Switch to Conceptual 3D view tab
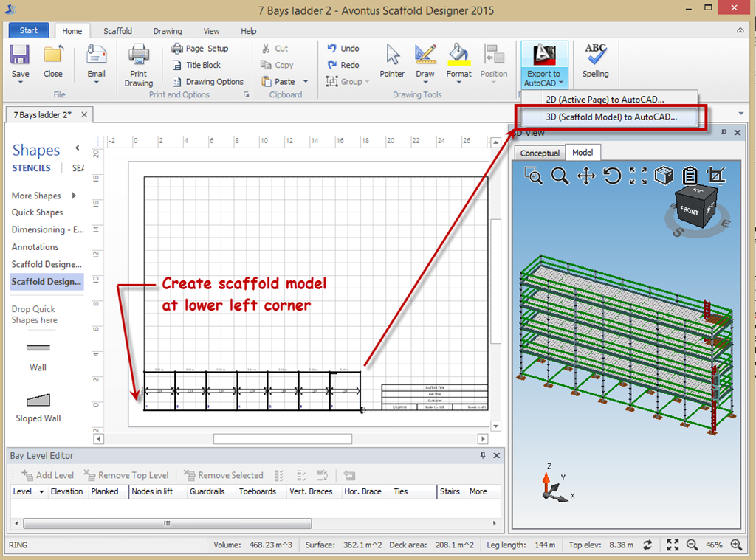The width and height of the screenshot is (756, 560). [540, 153]
